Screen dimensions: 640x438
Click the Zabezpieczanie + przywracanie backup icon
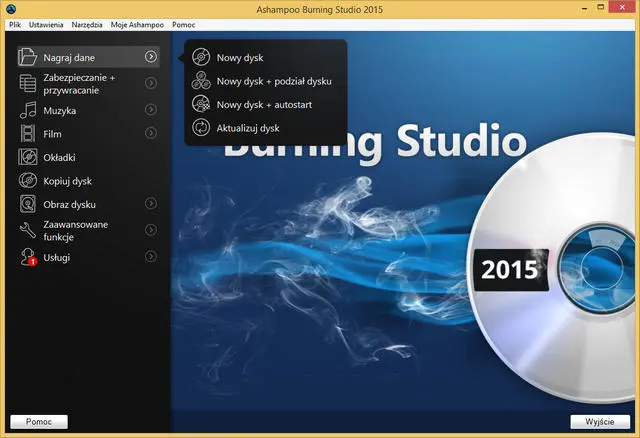click(x=27, y=83)
